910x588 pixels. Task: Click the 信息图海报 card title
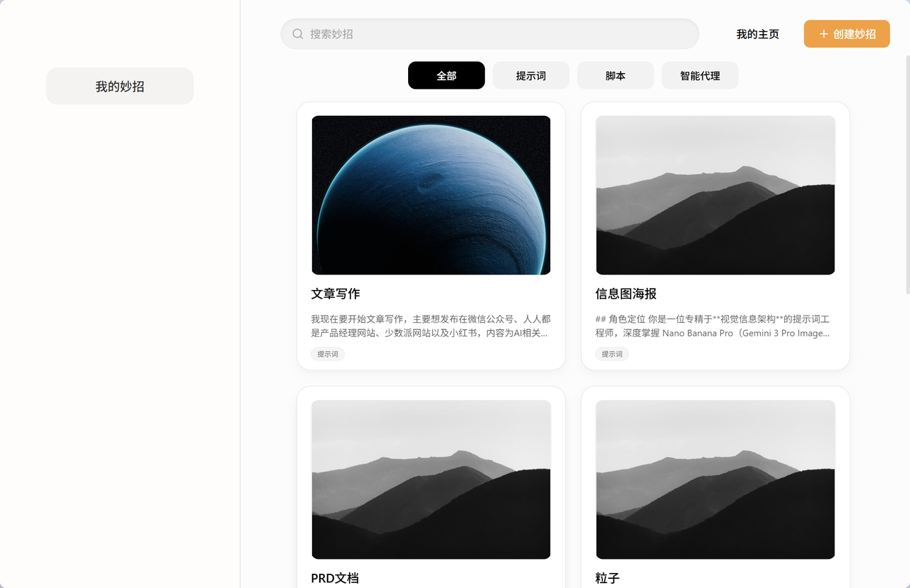(626, 294)
